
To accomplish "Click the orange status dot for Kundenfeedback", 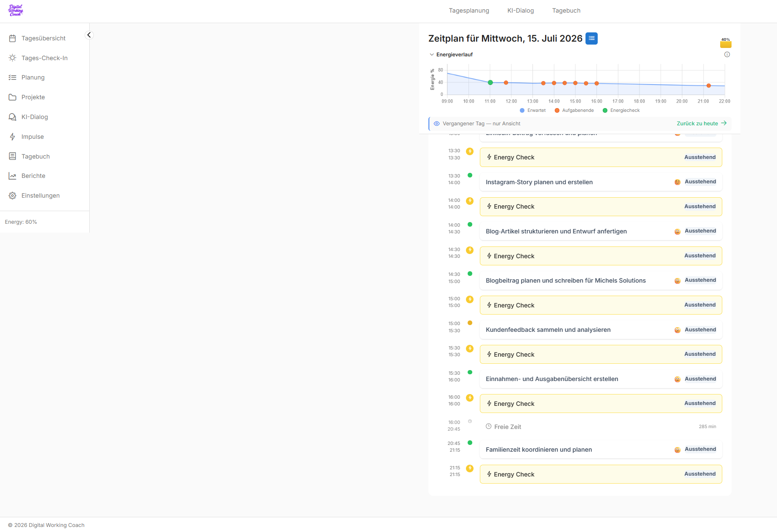I will pos(470,323).
